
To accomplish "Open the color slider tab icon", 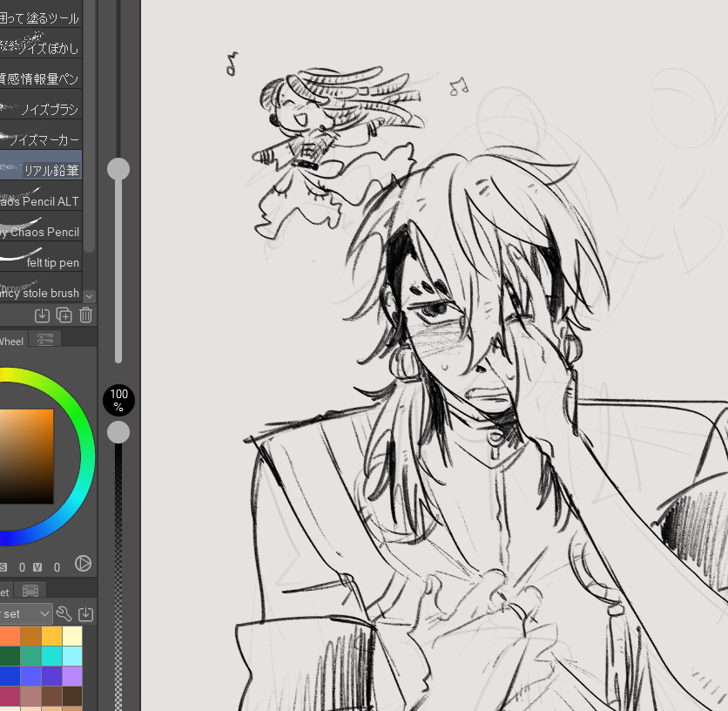I will (45, 339).
